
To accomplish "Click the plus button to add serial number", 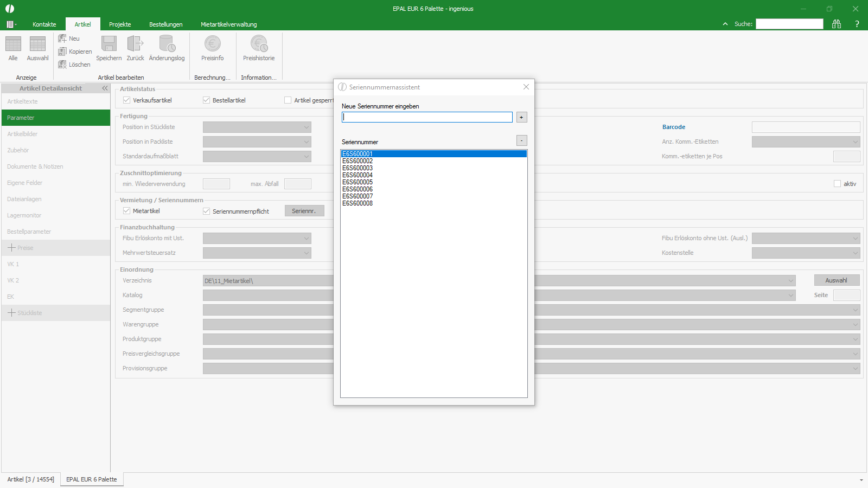I will point(521,117).
